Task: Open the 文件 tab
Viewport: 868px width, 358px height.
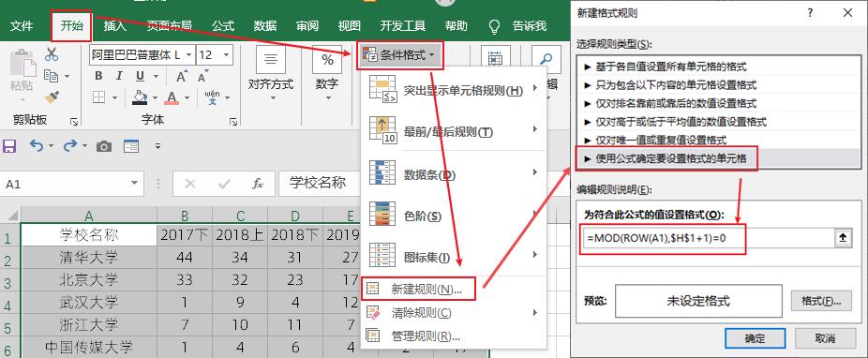Action: pyautogui.click(x=22, y=26)
